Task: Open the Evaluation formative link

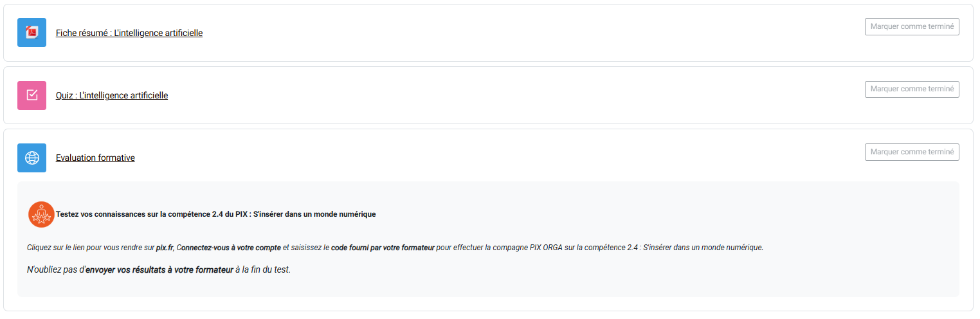Action: click(x=95, y=158)
